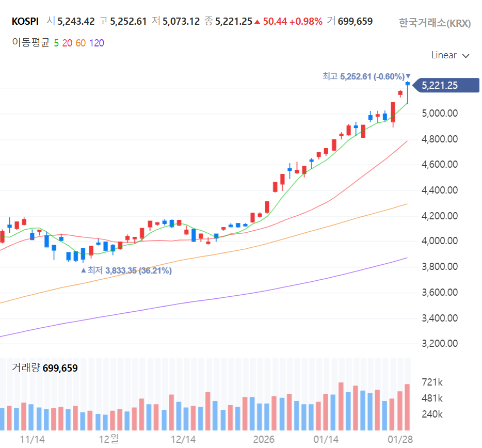Viewport: 482px width, 448px height.
Task: Click the 5,000.00 price axis label
Action: click(440, 113)
